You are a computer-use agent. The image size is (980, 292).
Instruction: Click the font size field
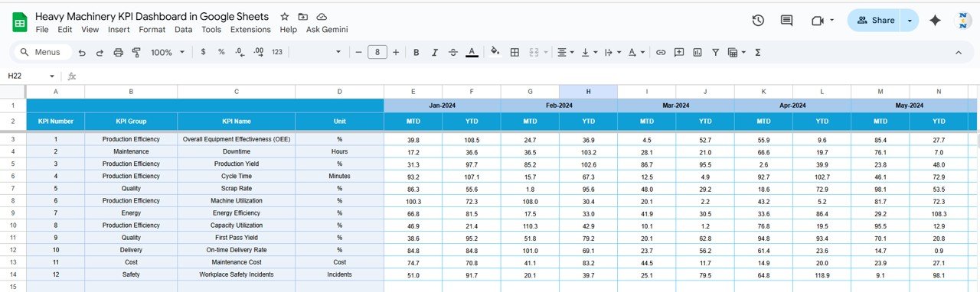377,52
